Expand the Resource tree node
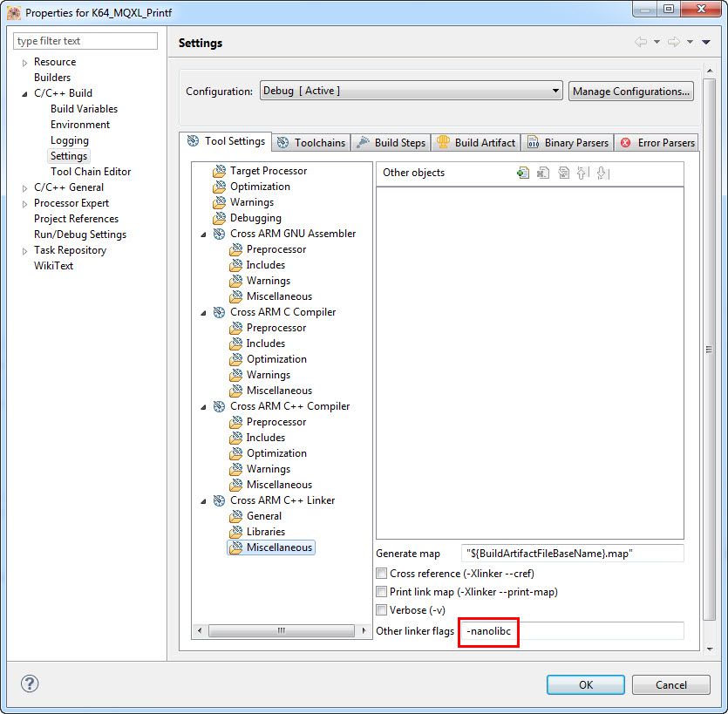Screen dimensions: 728x714 pos(24,63)
